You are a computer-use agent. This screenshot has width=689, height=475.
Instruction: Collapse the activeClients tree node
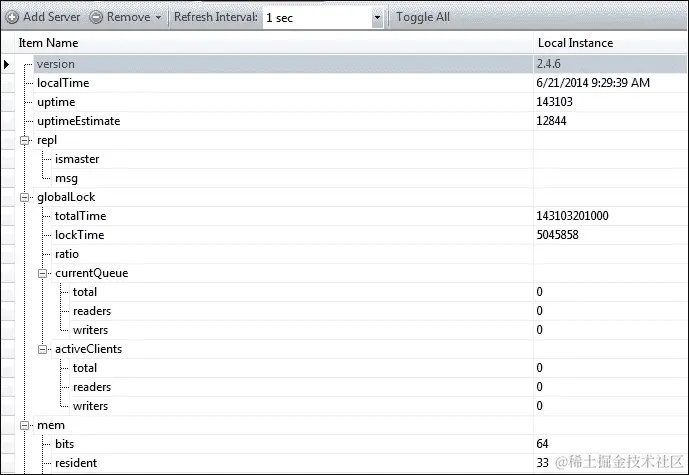click(x=42, y=349)
